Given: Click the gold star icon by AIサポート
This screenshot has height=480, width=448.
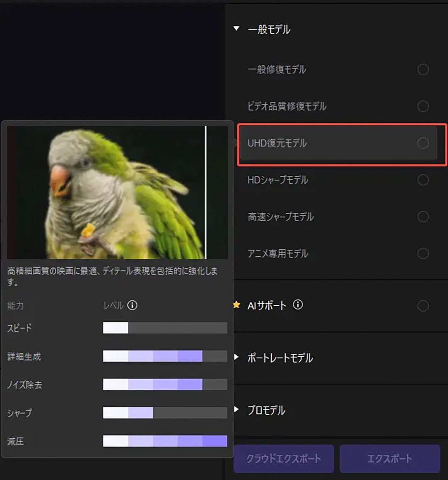Looking at the screenshot, I should pos(236,305).
